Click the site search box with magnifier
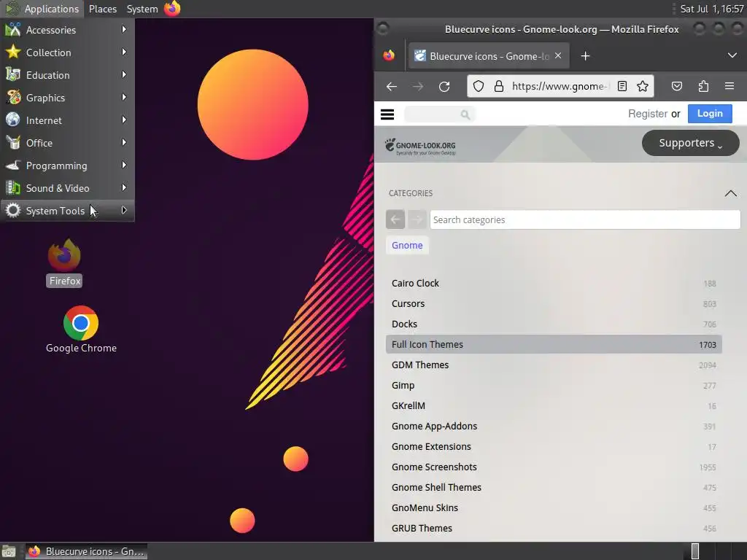 pyautogui.click(x=439, y=114)
